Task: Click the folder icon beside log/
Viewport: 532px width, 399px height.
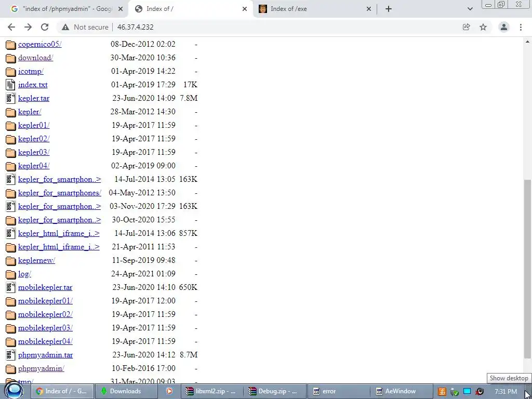Action: pos(10,274)
